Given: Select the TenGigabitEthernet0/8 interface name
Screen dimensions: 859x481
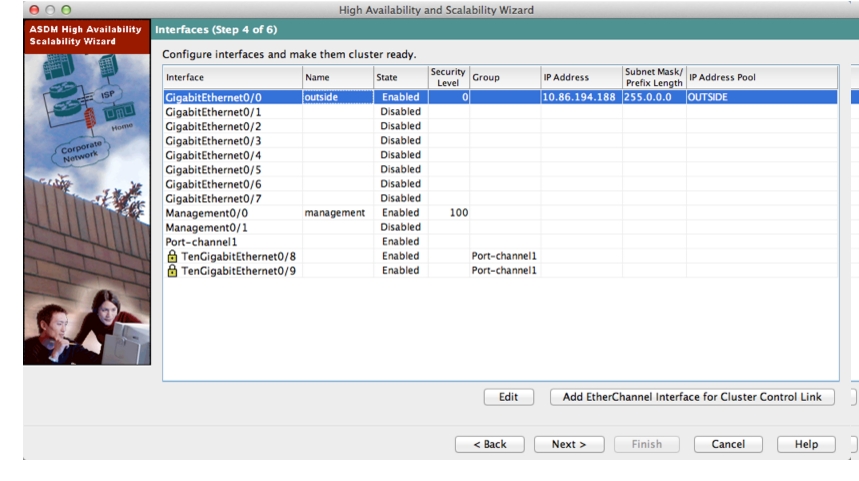Looking at the screenshot, I should tap(238, 256).
